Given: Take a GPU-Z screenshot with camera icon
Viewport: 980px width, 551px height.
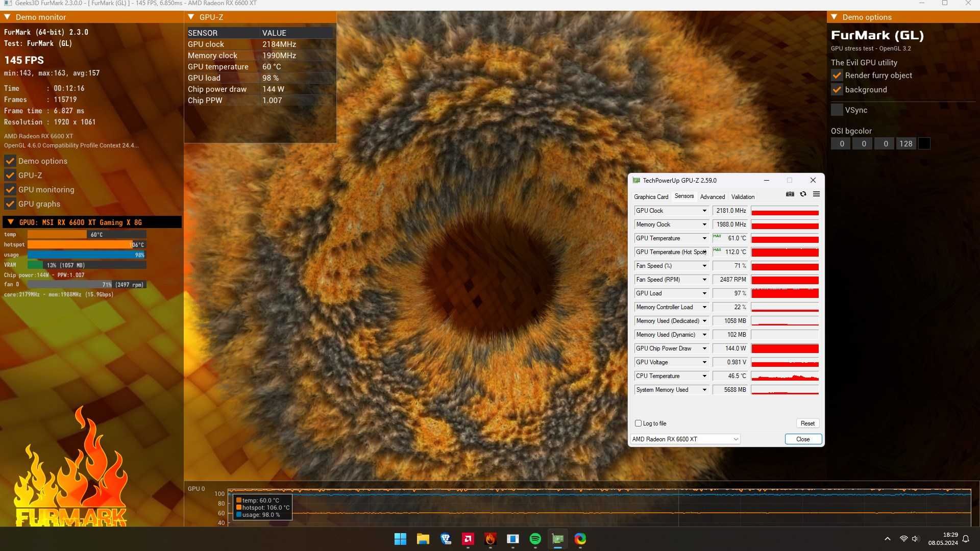Looking at the screenshot, I should [790, 194].
